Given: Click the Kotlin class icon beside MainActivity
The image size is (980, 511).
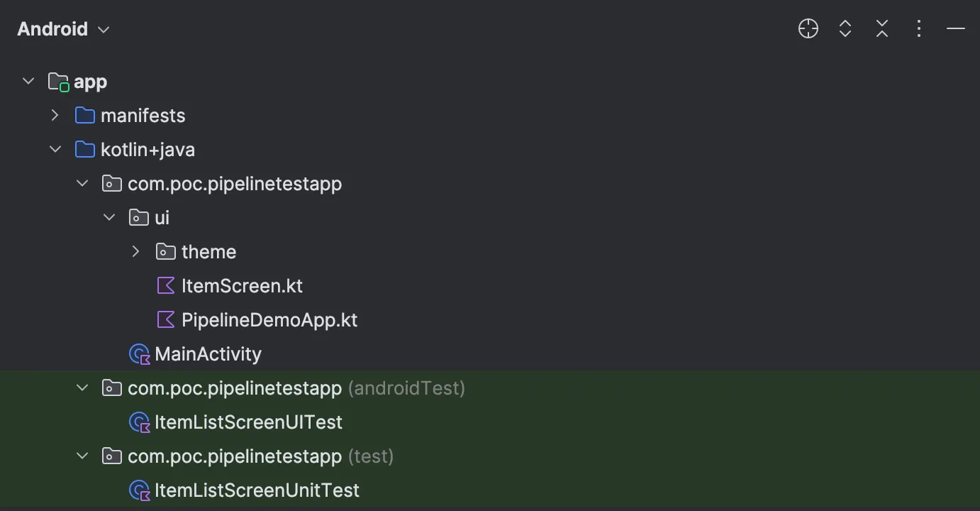Looking at the screenshot, I should (x=138, y=353).
